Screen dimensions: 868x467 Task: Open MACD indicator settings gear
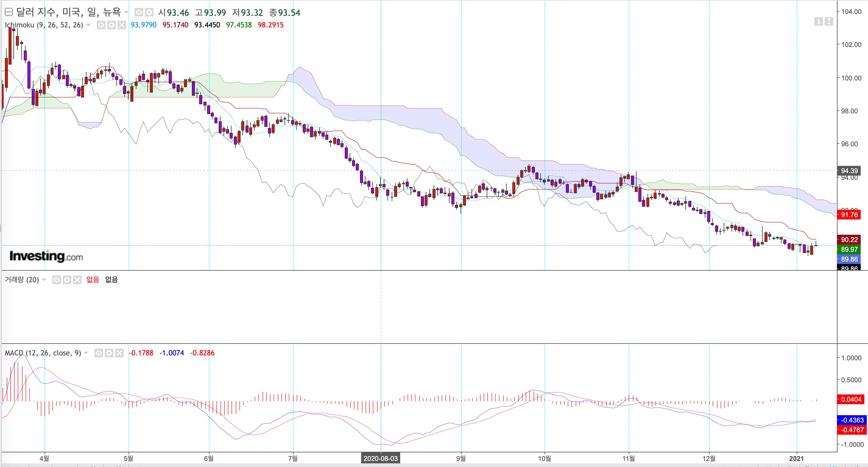point(109,353)
